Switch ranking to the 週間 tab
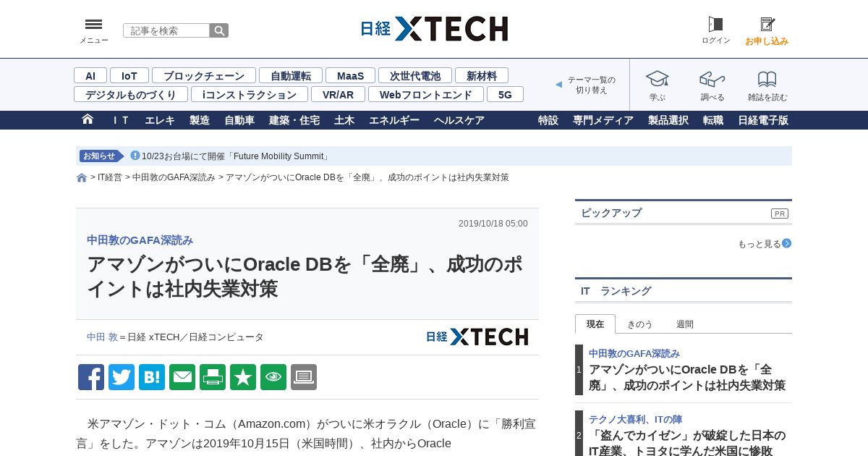This screenshot has height=456, width=868. pyautogui.click(x=685, y=324)
